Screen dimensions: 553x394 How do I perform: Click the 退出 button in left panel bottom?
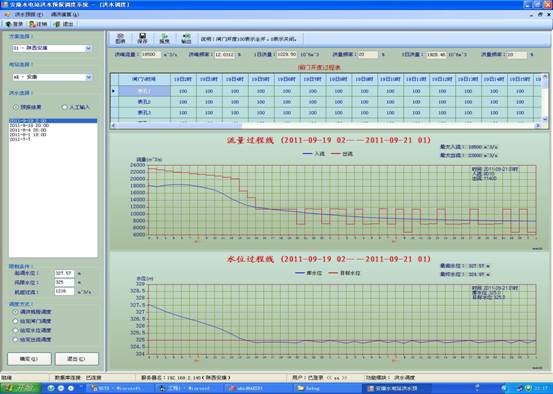click(x=77, y=359)
